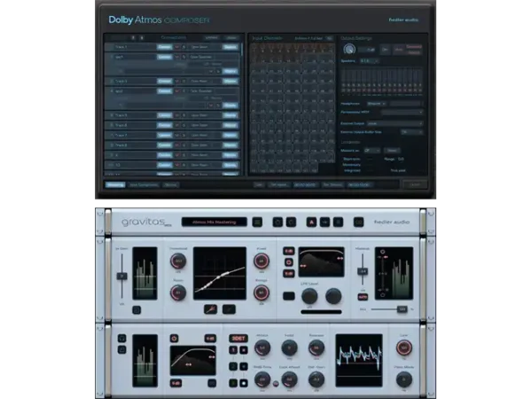Image resolution: width=532 pixels, height=399 pixels.
Task: Select the third tab in Composer bottom bar
Action: click(170, 185)
